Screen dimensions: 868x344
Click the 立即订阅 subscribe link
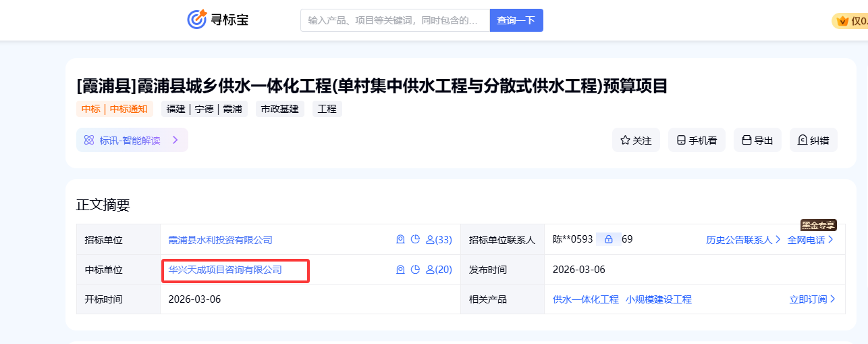click(813, 299)
